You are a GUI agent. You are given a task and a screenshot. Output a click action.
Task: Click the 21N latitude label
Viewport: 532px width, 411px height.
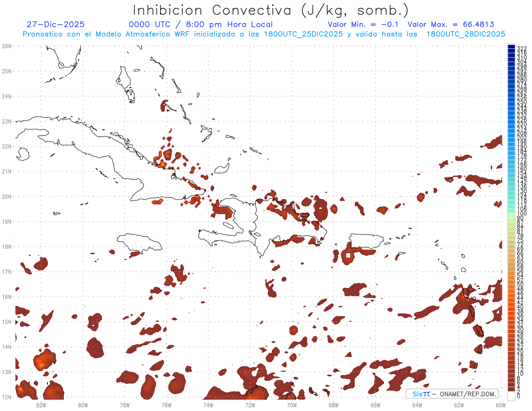(6, 171)
